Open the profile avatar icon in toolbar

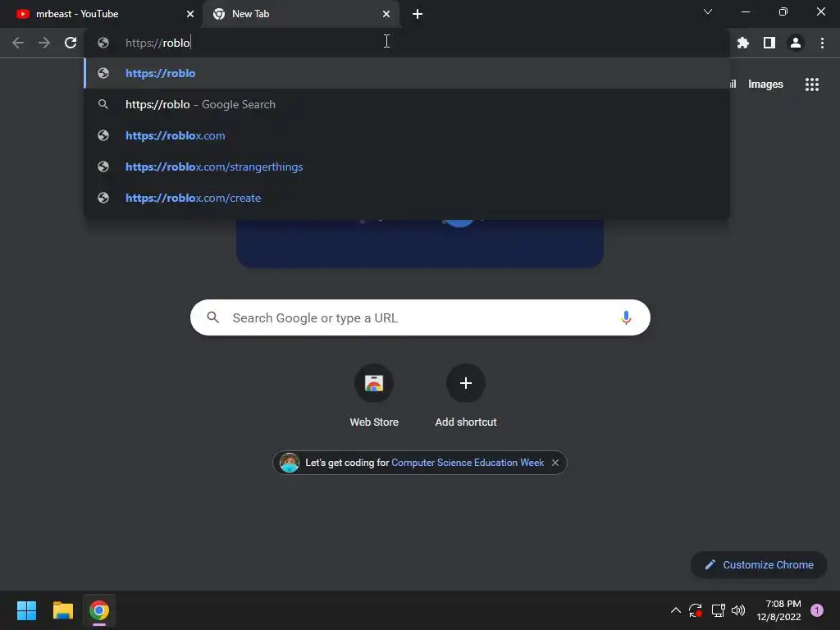[796, 43]
